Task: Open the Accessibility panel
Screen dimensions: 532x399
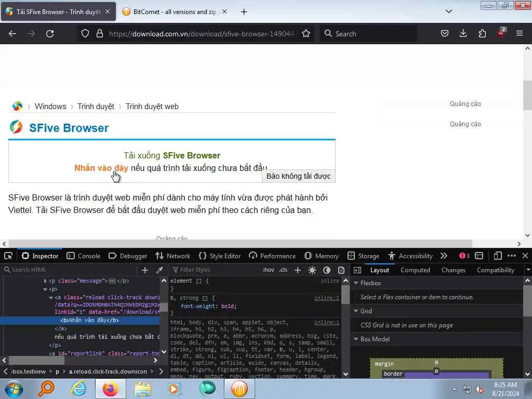Action: tap(410, 256)
